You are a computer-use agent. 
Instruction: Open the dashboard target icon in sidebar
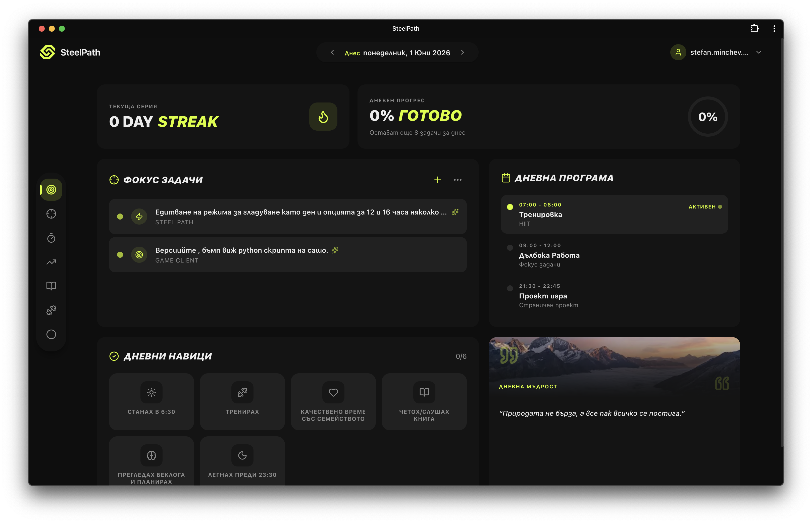(51, 189)
